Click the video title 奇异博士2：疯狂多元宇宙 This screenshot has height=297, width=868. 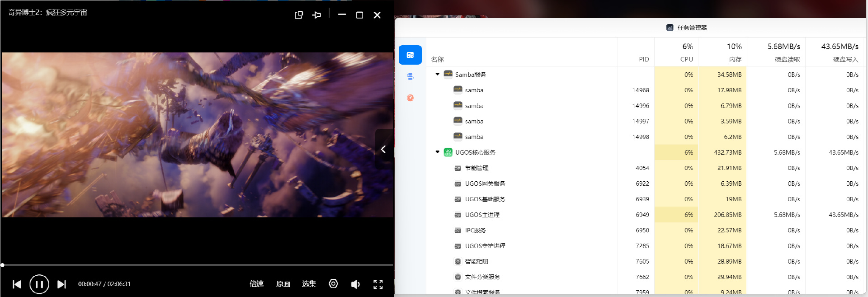click(47, 13)
